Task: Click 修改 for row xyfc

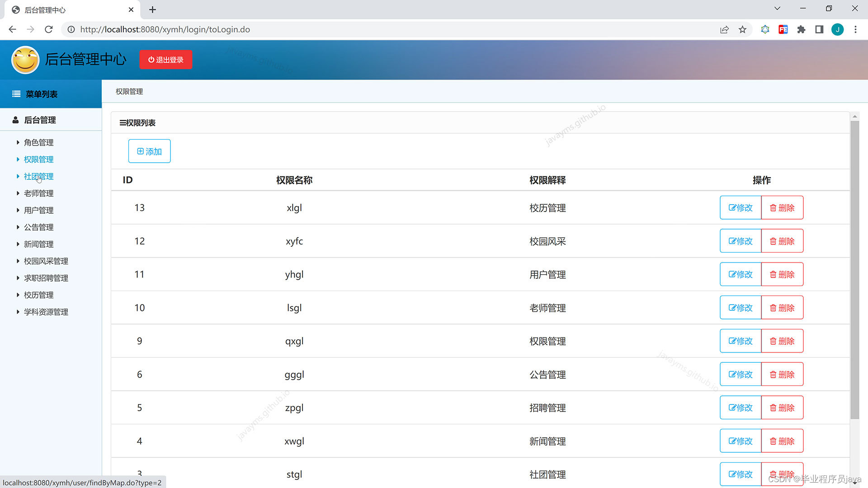Action: 741,241
